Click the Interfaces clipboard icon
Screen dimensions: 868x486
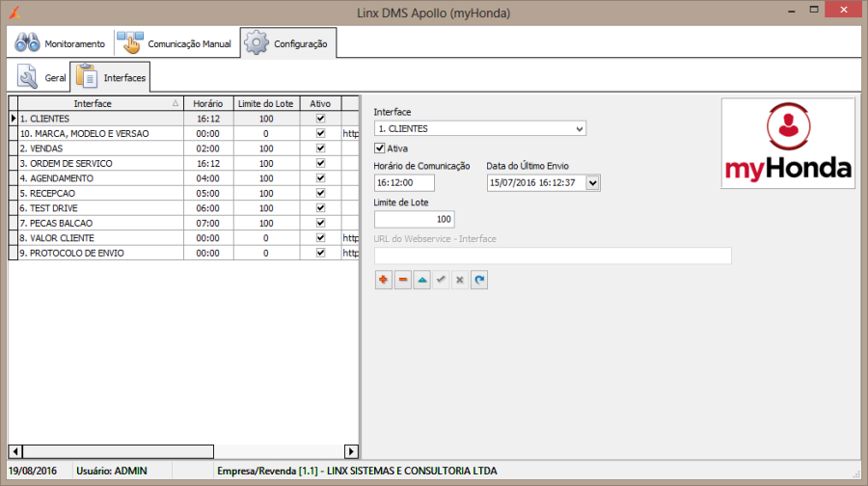click(x=87, y=76)
